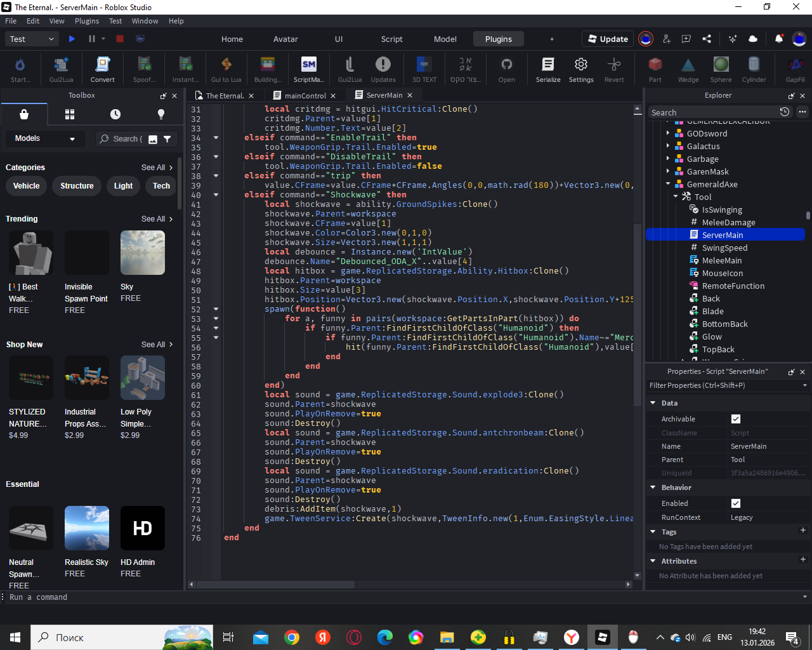The image size is (812, 650).
Task: Toggle the Enabled property checkbox
Action: point(736,503)
